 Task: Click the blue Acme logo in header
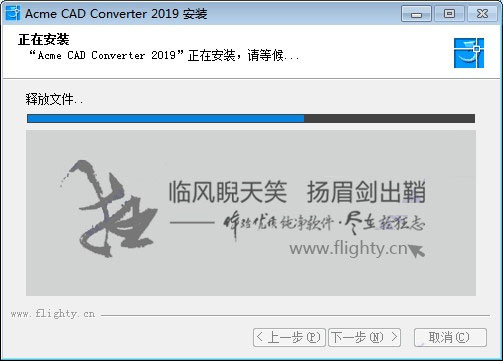pos(469,53)
